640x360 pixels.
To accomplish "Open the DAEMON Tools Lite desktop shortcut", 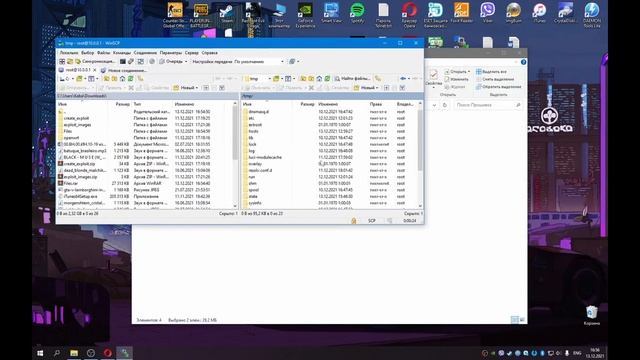I will coord(592,15).
